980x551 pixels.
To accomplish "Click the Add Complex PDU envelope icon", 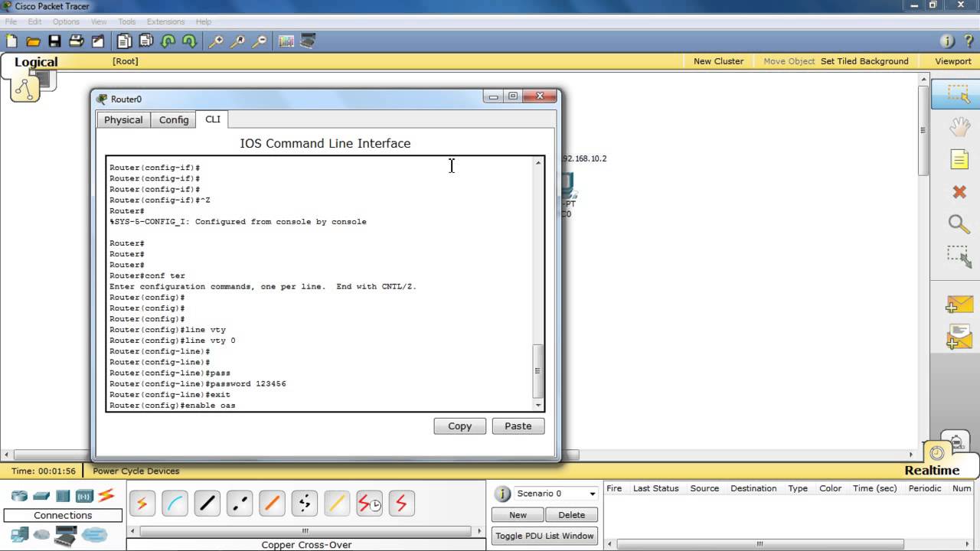I will click(x=959, y=337).
